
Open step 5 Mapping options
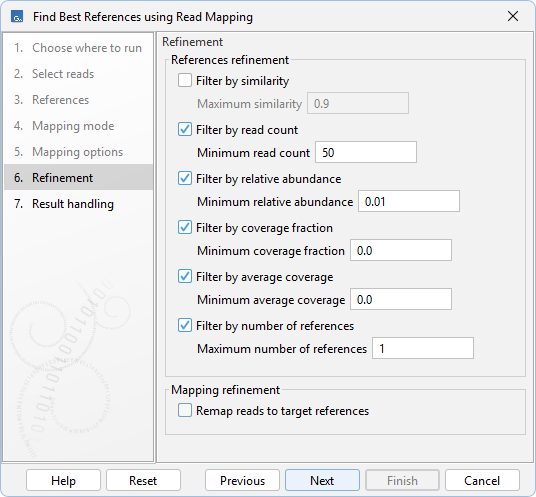click(78, 152)
